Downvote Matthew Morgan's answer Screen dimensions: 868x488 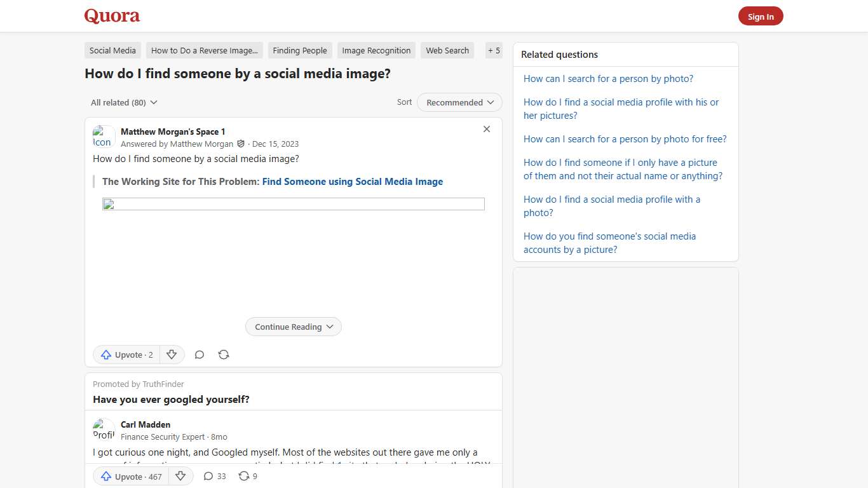pos(172,355)
